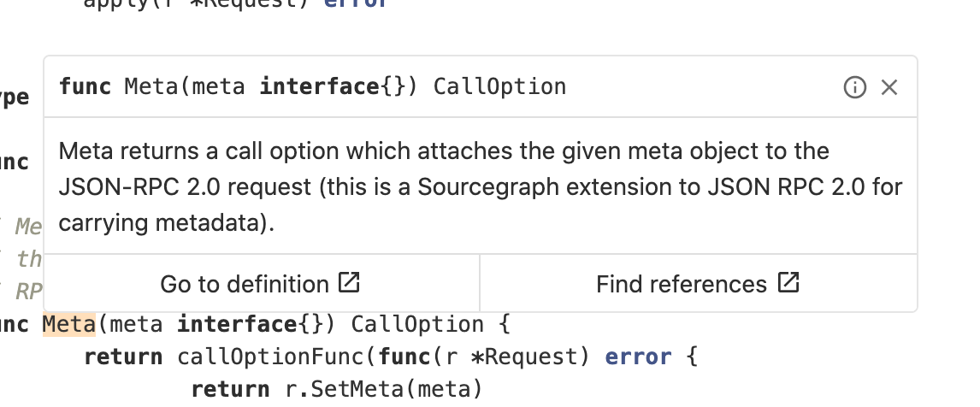Close the Meta hover tooltip
The width and height of the screenshot is (980, 407).
coord(889,87)
